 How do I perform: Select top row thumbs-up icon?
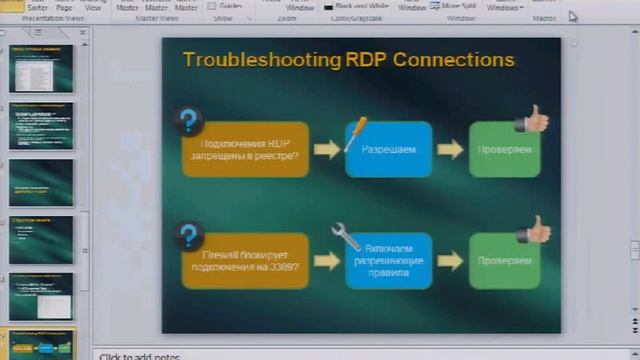[531, 119]
